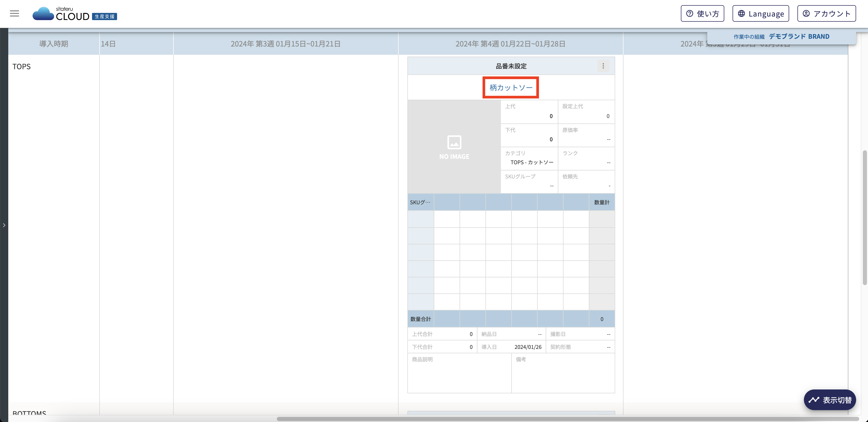Click the 設定上代 value field
Viewport: 868px width, 422px height.
coord(586,112)
